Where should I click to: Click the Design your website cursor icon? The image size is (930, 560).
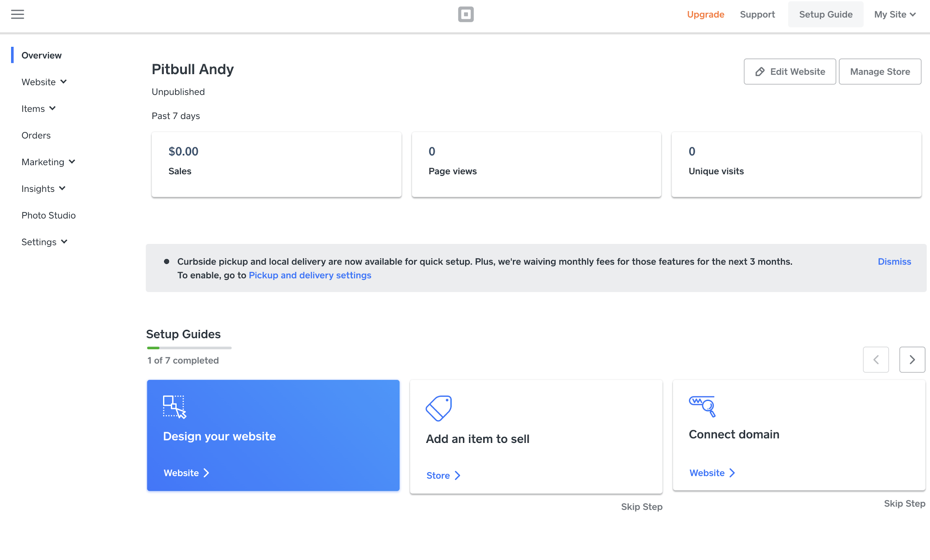(174, 407)
